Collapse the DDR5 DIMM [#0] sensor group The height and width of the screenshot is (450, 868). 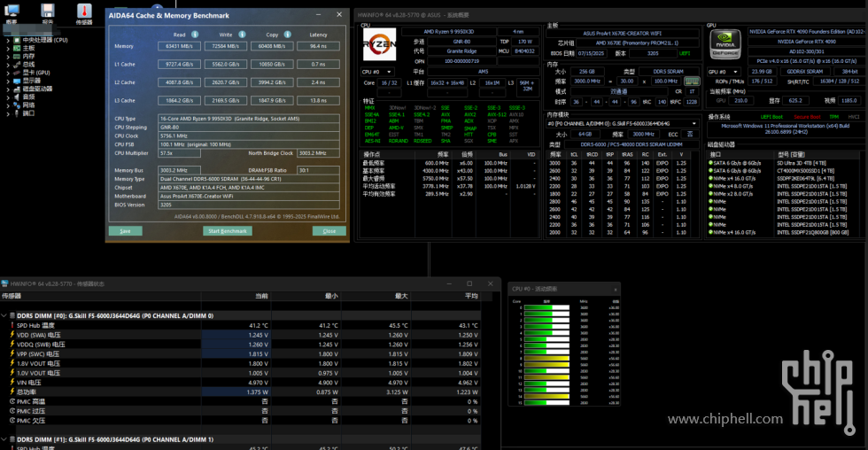pyautogui.click(x=4, y=315)
